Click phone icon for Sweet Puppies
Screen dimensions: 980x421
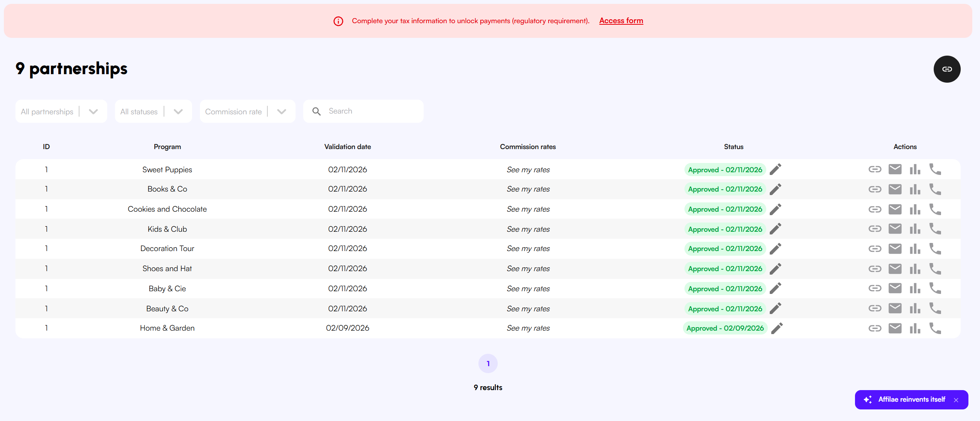pos(935,169)
